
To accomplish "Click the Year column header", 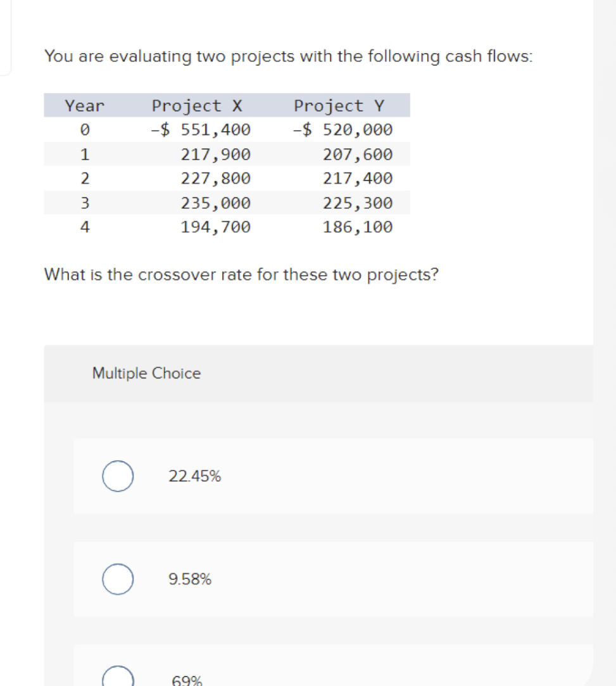I will pyautogui.click(x=83, y=105).
